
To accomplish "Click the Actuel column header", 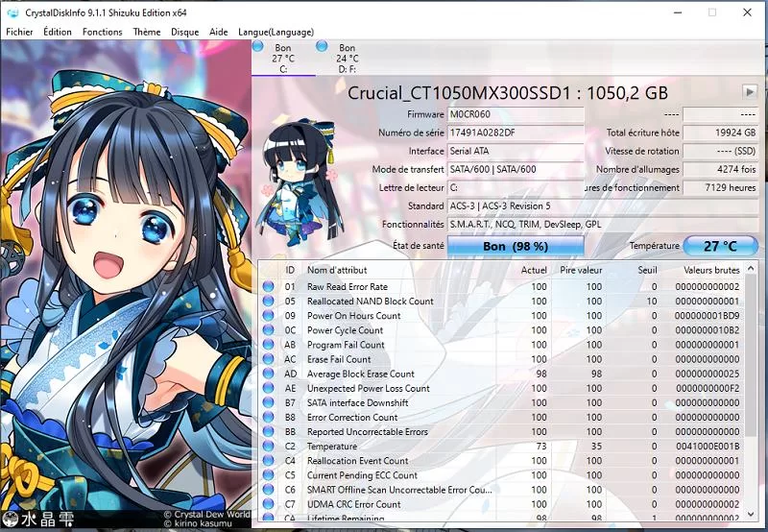I will 534,270.
